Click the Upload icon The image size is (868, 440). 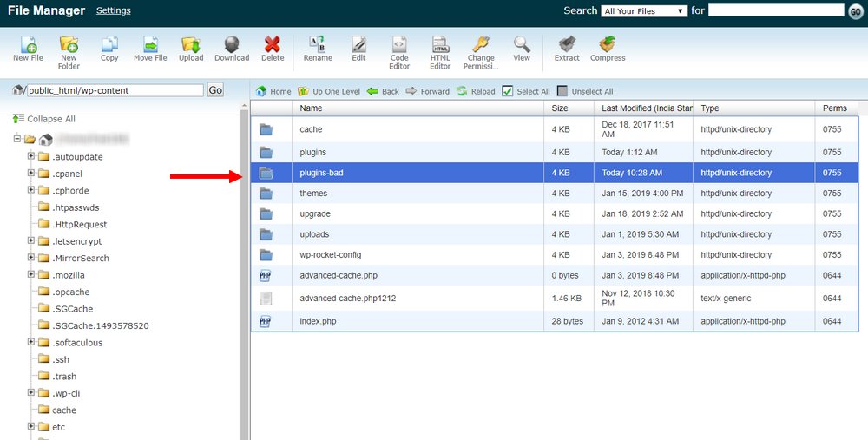click(x=191, y=47)
